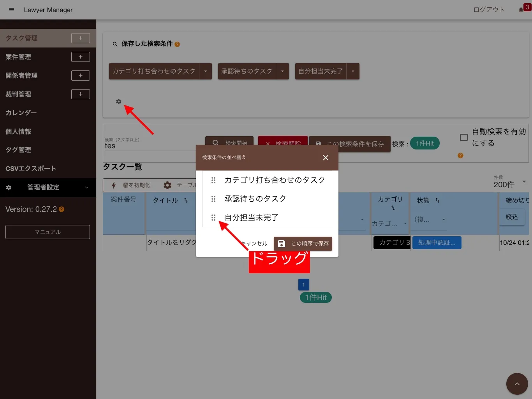Open saved search settings gear icon
This screenshot has height=399, width=532.
(x=119, y=102)
